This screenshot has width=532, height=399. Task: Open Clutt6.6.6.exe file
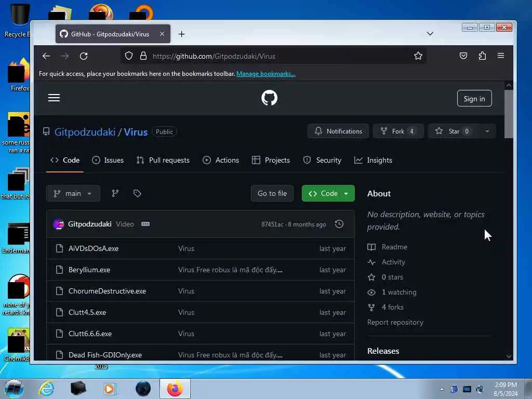[90, 334]
